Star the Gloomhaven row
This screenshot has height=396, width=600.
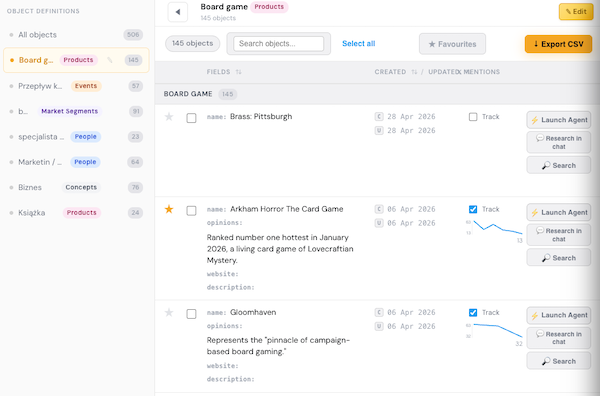[x=169, y=313]
